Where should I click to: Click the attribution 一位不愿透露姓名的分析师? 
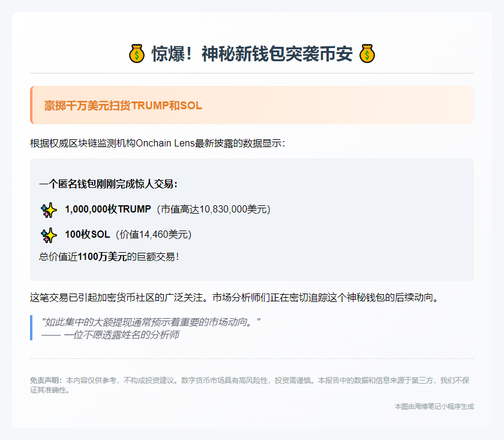tap(110, 335)
